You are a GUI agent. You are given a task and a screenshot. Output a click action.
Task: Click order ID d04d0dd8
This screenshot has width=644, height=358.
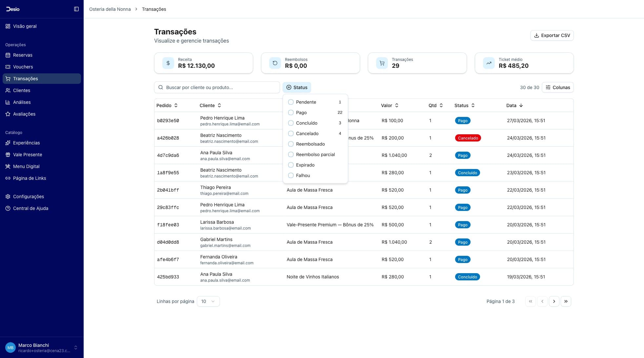click(168, 242)
